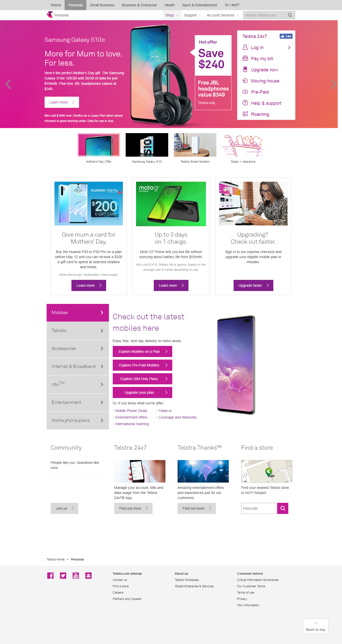Screen dimensions: 342x644
Task: Go to the previous carousel slide arrow
Action: coord(8,84)
